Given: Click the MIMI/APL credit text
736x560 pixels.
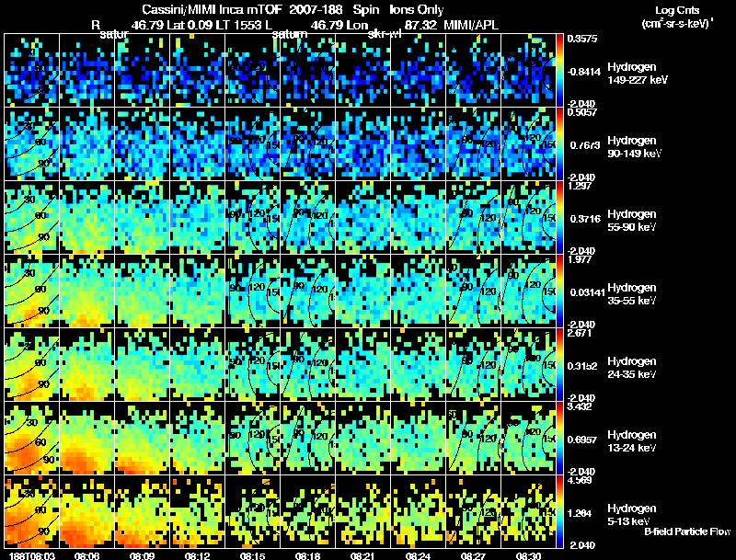Looking at the screenshot, I should pyautogui.click(x=471, y=25).
